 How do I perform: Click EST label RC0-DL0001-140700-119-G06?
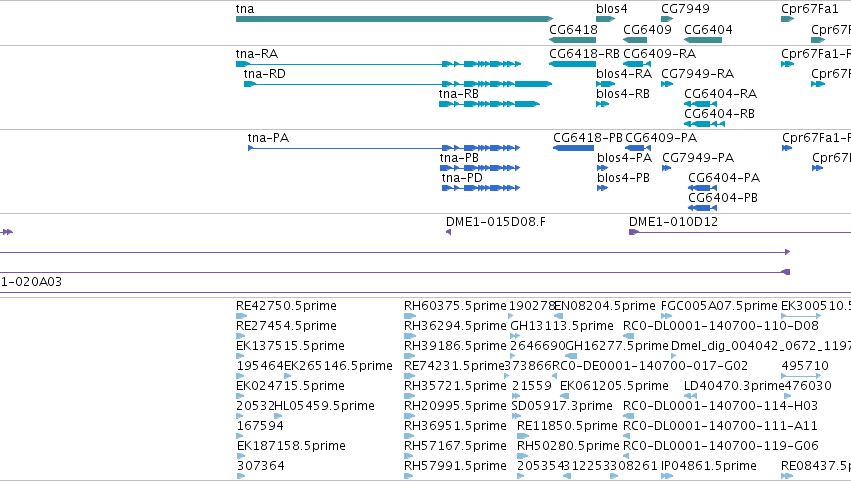pos(721,446)
